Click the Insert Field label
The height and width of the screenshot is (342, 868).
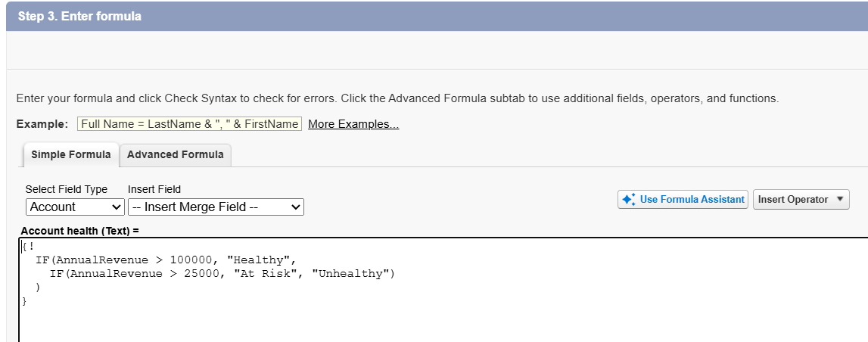pos(154,189)
